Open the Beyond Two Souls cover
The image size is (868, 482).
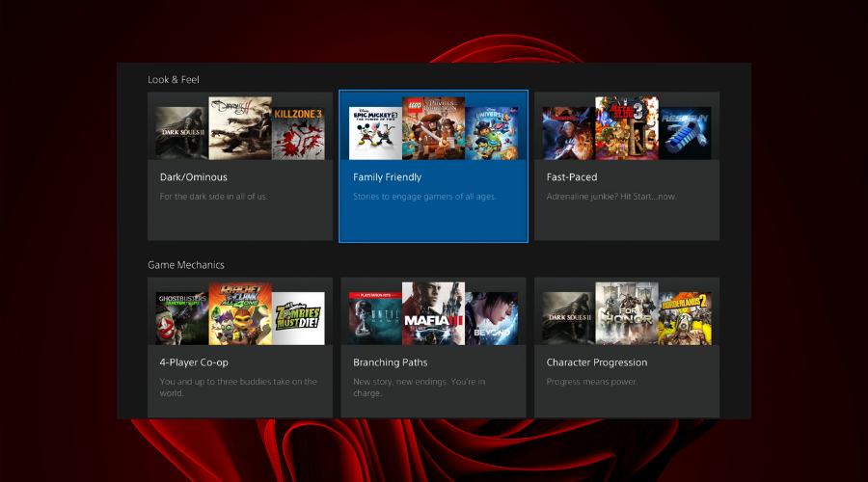(492, 318)
